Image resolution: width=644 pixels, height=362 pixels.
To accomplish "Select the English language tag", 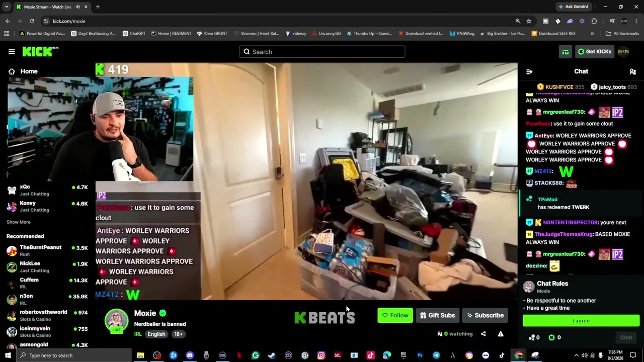I will pos(156,334).
